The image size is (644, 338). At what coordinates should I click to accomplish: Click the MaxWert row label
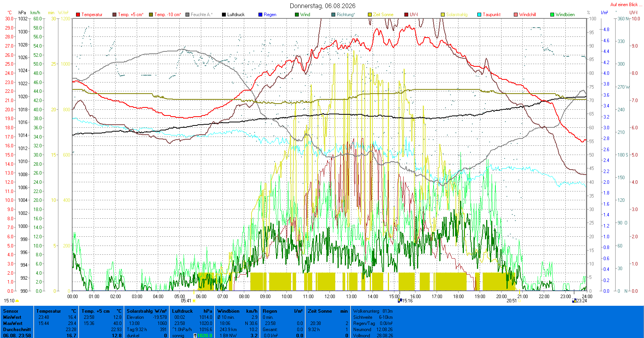[12, 323]
